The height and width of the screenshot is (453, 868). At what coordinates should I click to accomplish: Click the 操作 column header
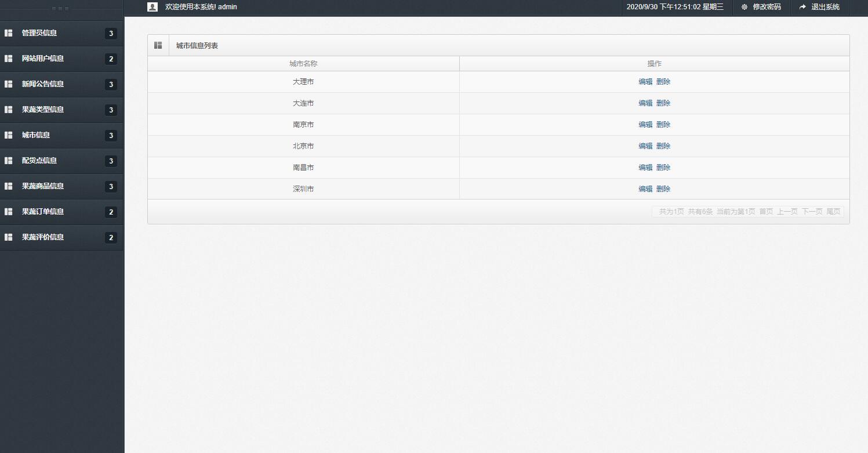[655, 64]
